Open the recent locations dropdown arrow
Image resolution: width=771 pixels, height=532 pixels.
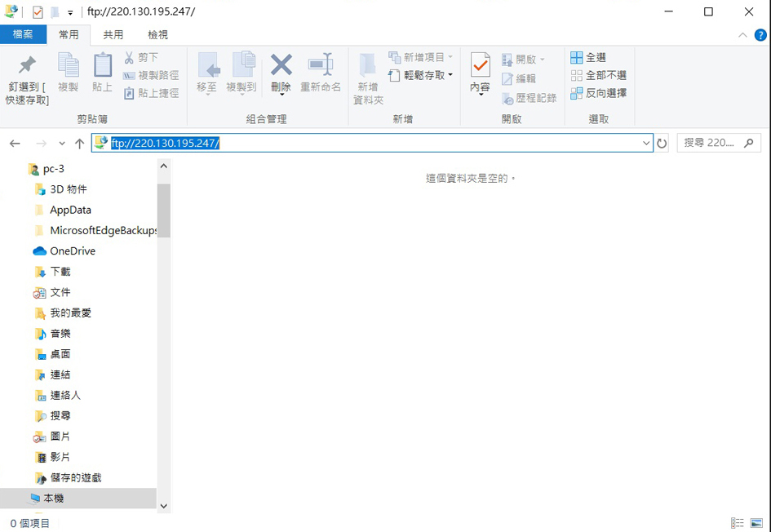click(x=61, y=144)
